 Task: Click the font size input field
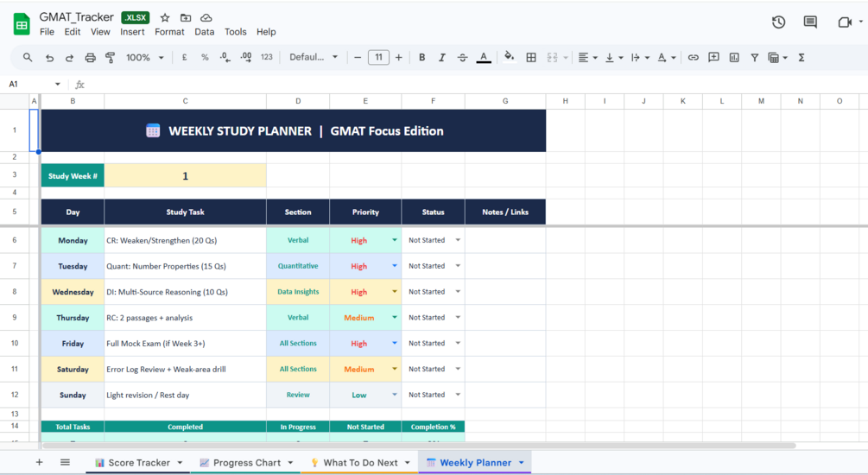coord(378,58)
